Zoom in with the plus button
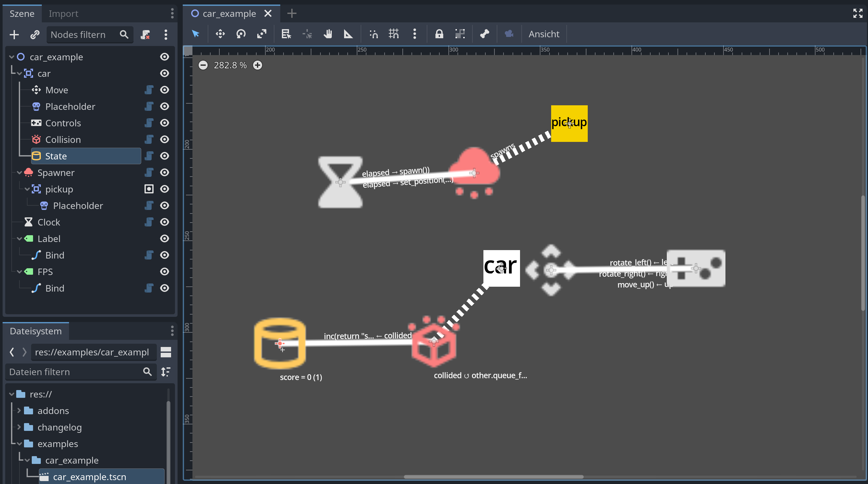The image size is (868, 484). tap(258, 65)
